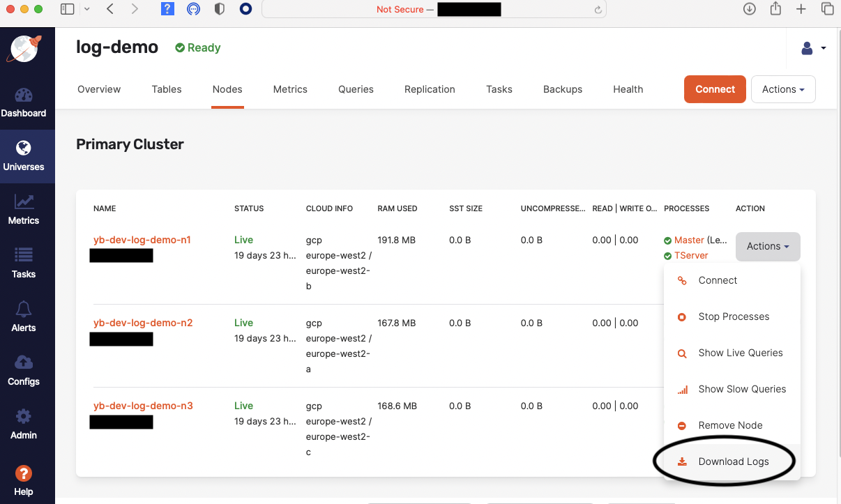This screenshot has width=841, height=504.
Task: Choose Stop Processes from the menu
Action: coord(732,316)
